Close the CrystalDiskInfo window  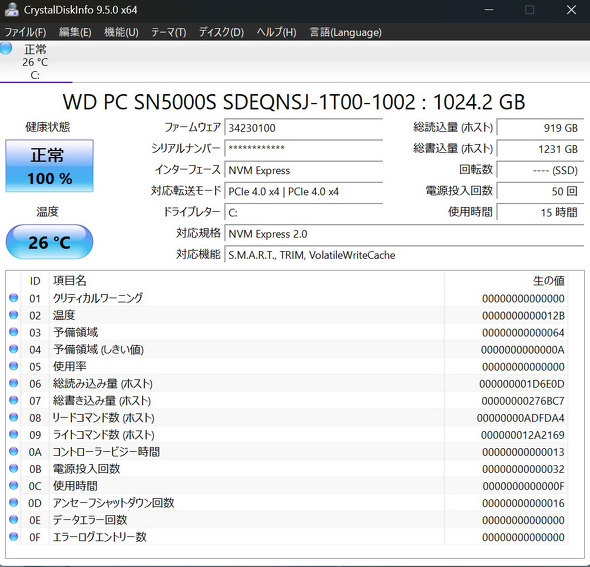[x=571, y=10]
